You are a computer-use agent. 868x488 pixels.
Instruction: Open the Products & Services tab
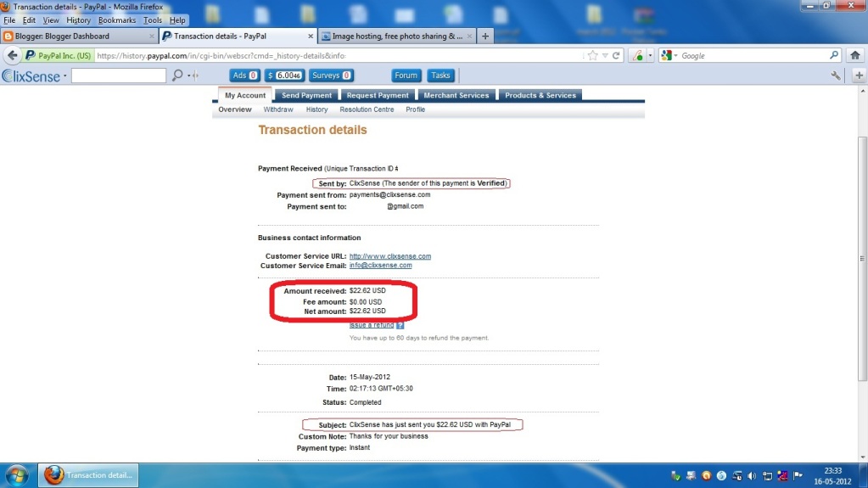tap(540, 95)
